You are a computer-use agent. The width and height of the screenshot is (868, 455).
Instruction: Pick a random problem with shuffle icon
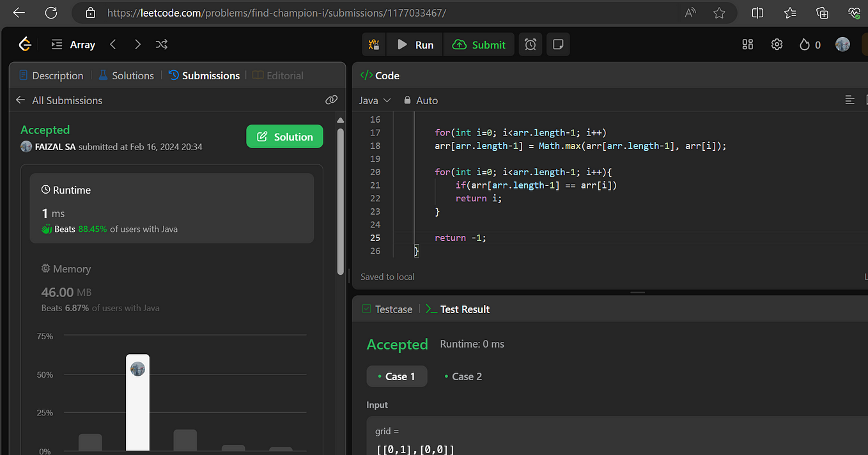tap(162, 44)
